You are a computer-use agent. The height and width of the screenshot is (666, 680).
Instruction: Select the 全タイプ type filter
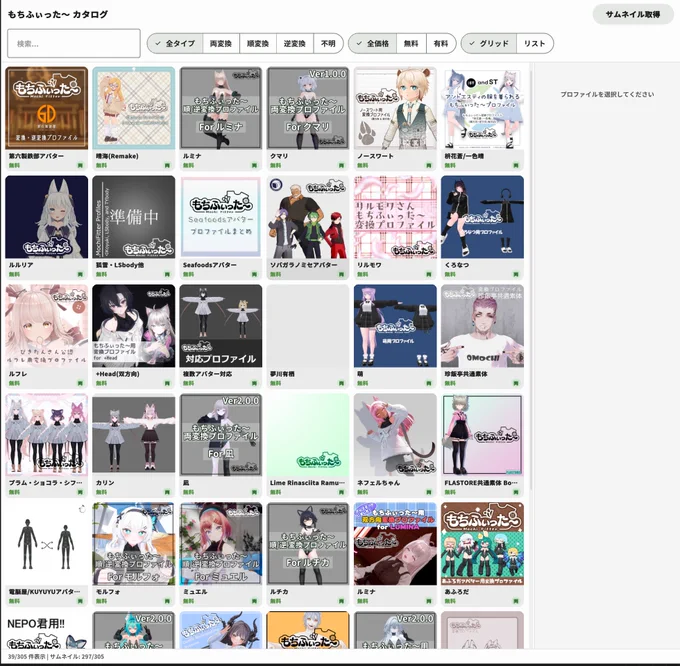pos(175,43)
